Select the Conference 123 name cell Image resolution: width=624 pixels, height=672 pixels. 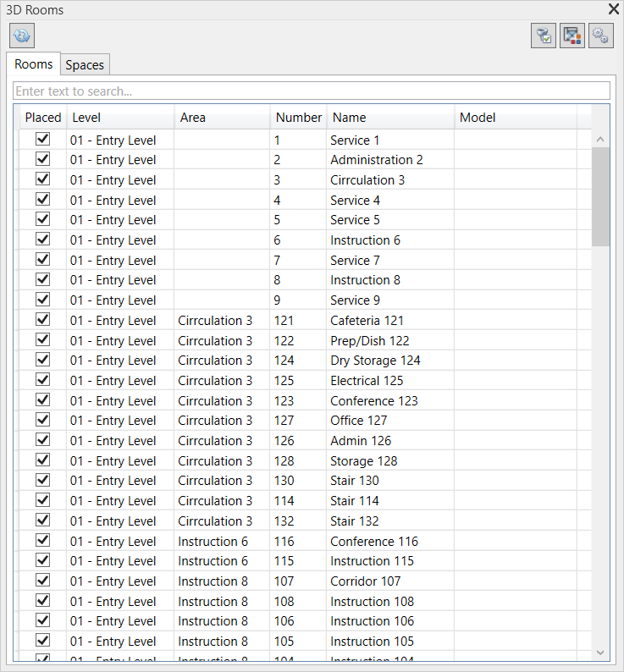click(x=390, y=400)
